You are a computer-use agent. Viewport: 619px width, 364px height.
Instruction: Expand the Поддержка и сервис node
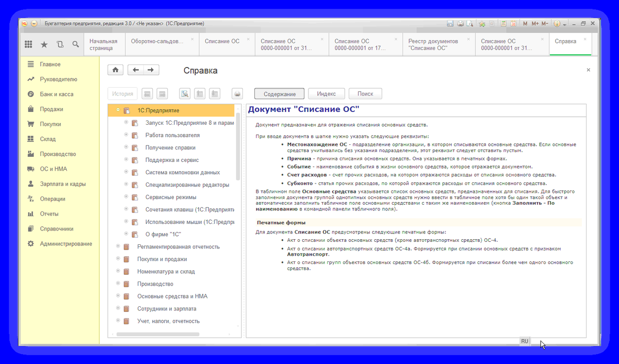point(126,160)
